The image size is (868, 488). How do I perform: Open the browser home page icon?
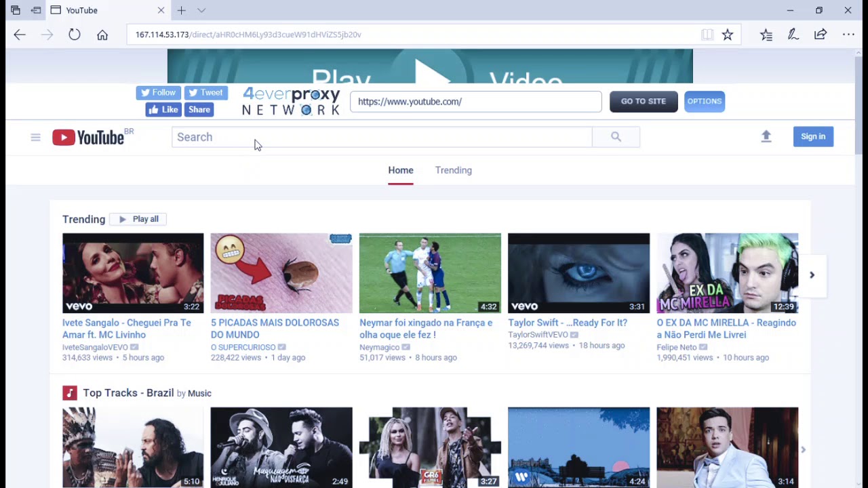tap(102, 35)
